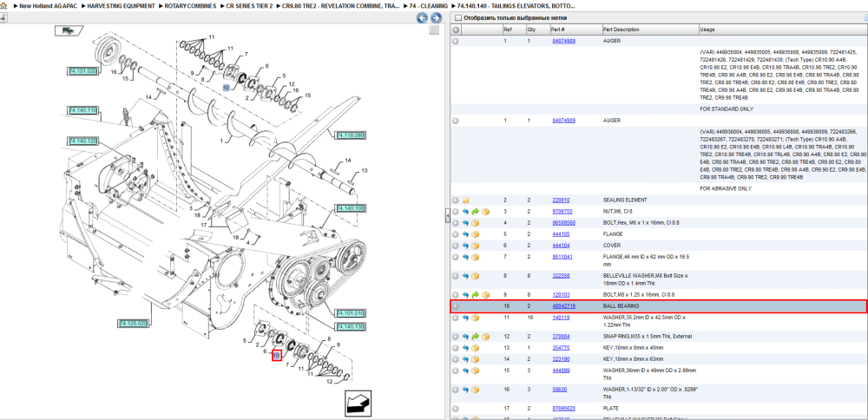
Task: Click the combine vehicle orientation icon on diagram
Action: click(x=68, y=30)
